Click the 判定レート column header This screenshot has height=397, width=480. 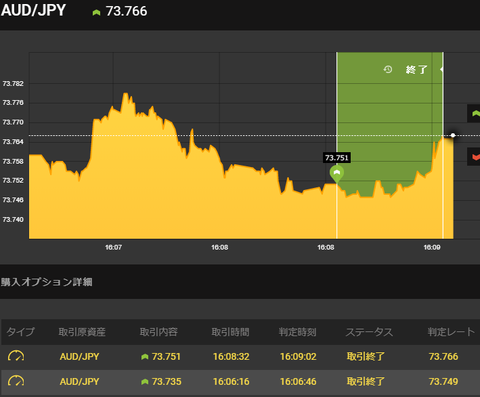pos(451,332)
